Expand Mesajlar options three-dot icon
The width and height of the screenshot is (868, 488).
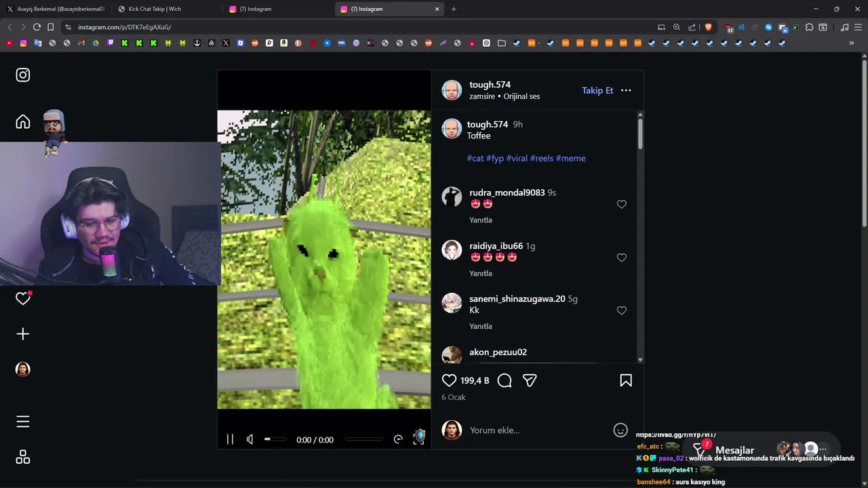point(823,449)
